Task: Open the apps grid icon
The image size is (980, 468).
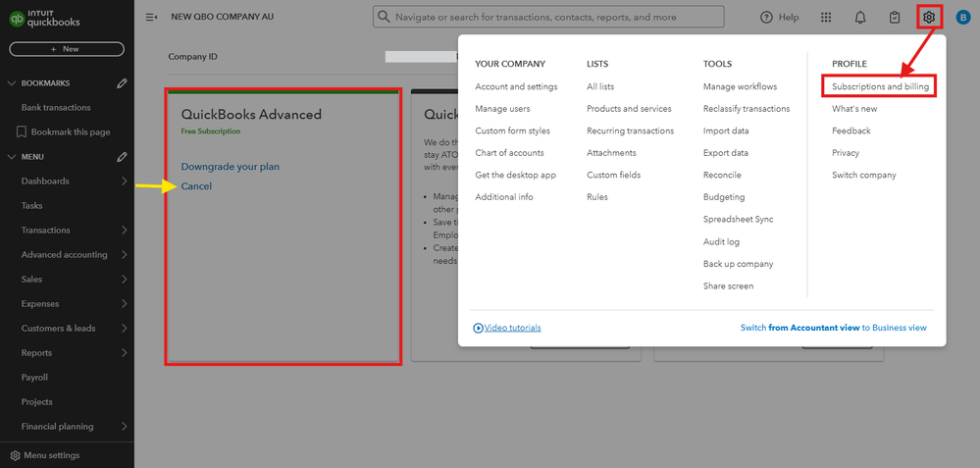Action: pyautogui.click(x=826, y=18)
